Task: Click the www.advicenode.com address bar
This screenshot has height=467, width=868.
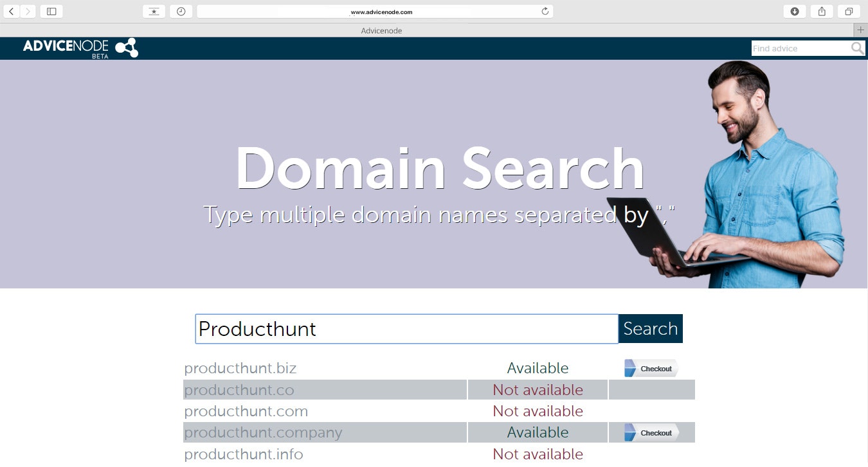Action: [x=375, y=11]
